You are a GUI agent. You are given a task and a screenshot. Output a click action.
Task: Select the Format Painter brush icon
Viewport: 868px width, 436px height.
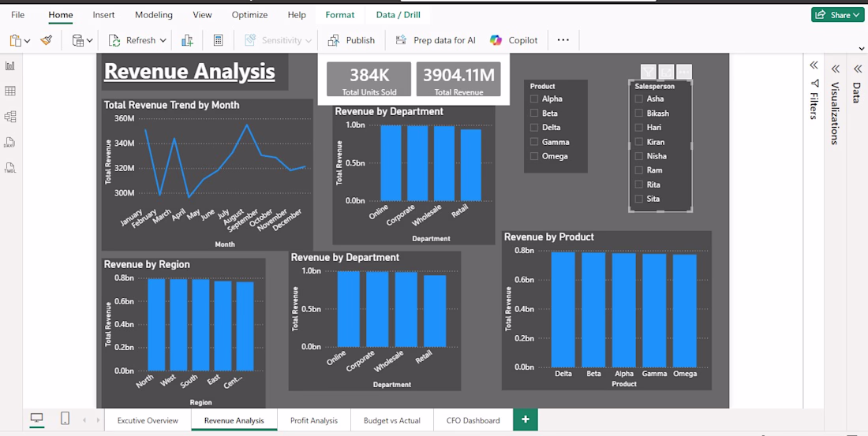(x=47, y=40)
